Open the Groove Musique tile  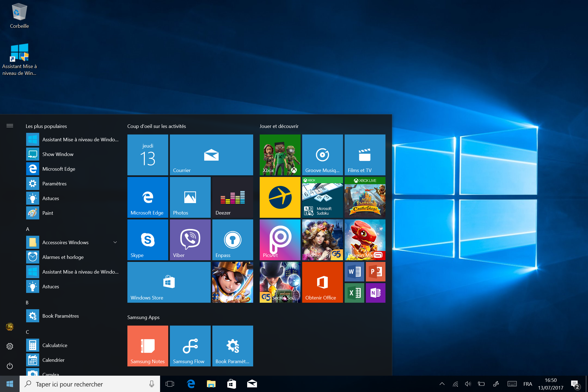point(322,155)
